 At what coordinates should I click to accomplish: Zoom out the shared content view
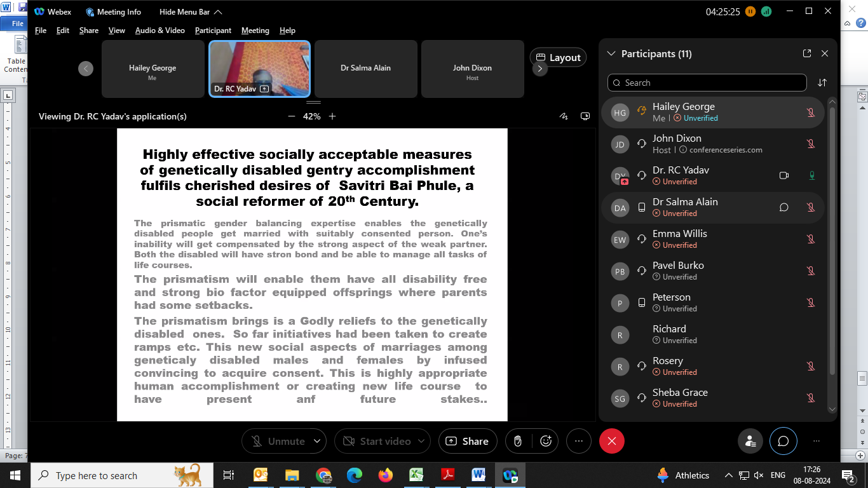(292, 116)
